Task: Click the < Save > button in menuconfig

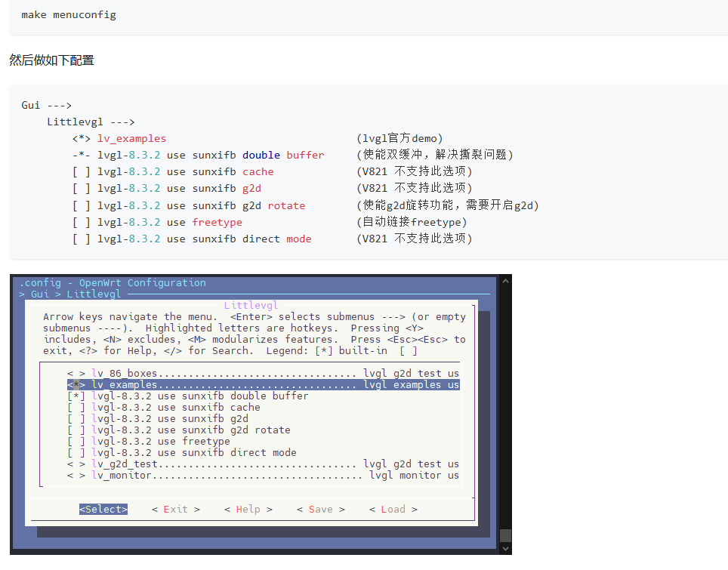Action: (x=321, y=509)
